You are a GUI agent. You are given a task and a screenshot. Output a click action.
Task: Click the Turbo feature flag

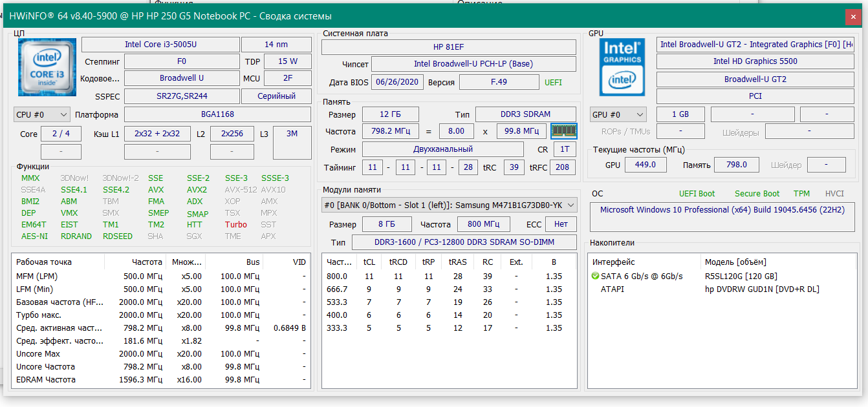coord(236,225)
